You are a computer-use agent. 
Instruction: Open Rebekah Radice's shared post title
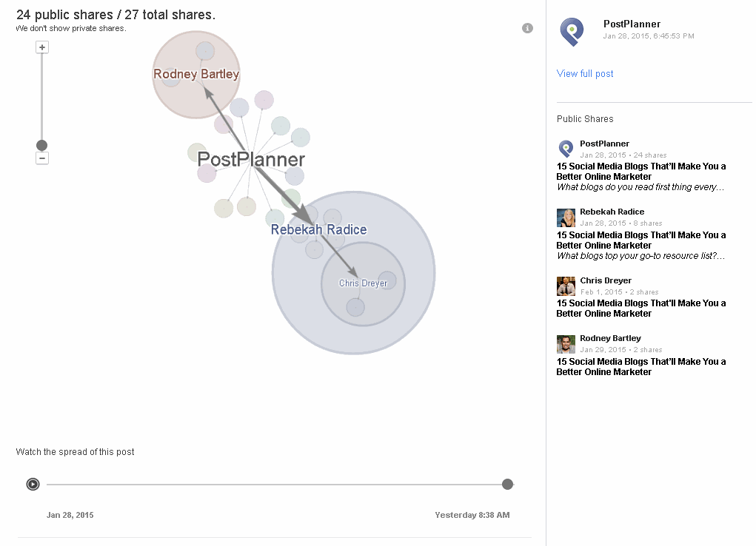(640, 240)
